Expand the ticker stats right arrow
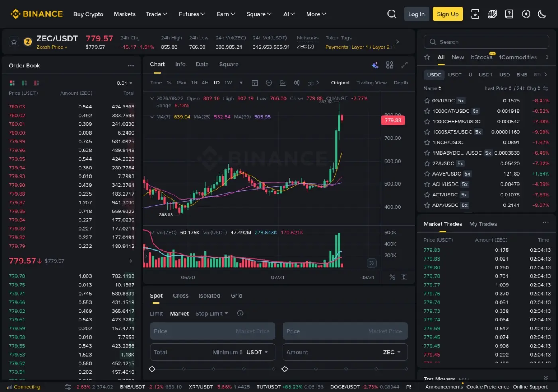558x392 pixels. click(397, 41)
